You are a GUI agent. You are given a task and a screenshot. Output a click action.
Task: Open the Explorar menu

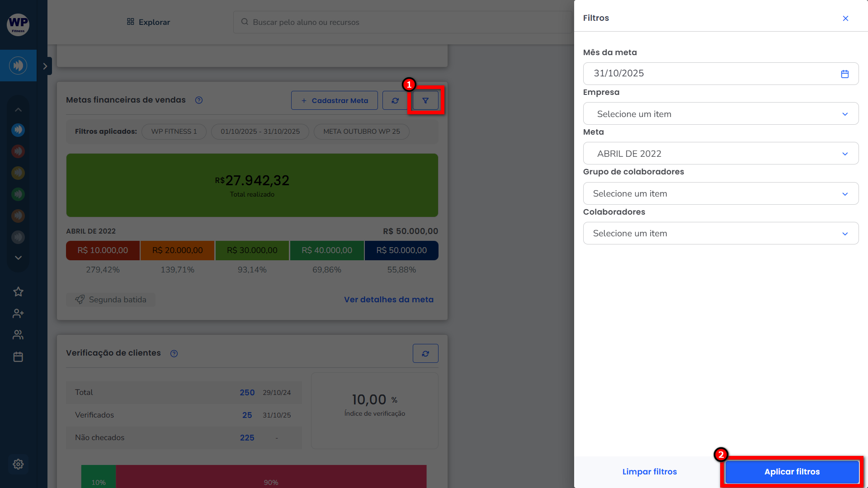point(148,22)
